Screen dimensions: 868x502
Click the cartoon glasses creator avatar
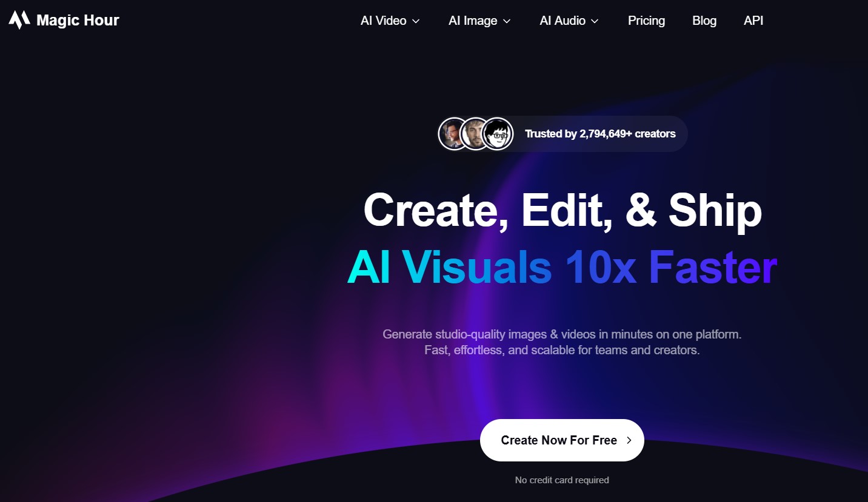[x=498, y=134]
